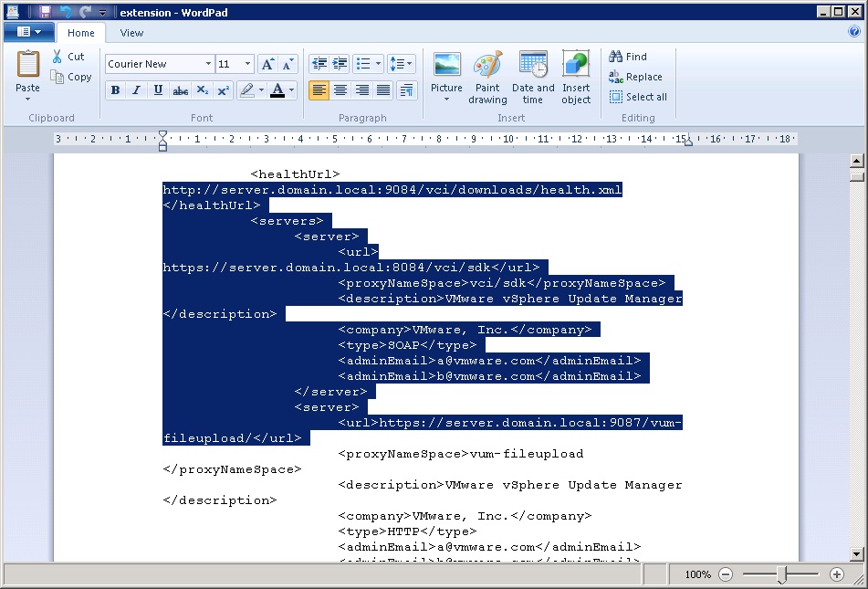
Task: Click the Paste clipboard icon
Action: click(27, 64)
